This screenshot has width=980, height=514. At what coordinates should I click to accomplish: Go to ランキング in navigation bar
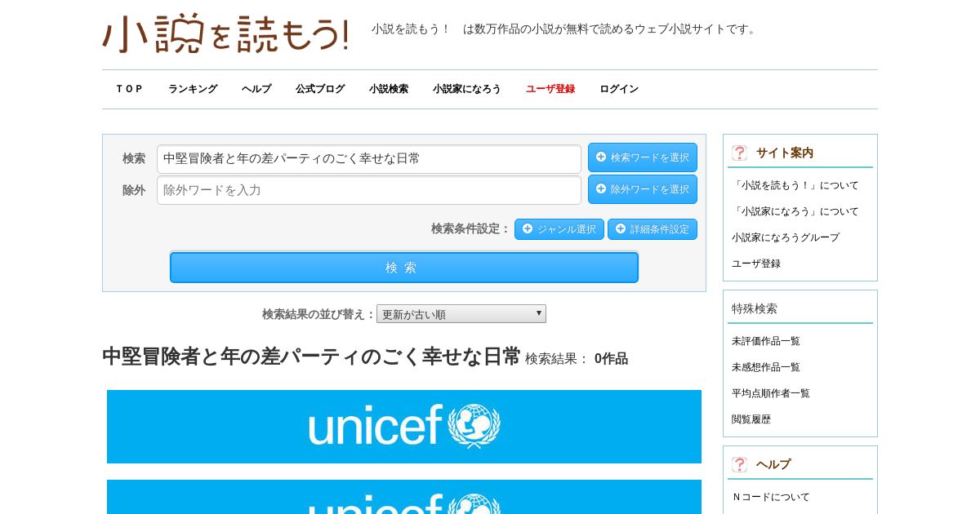coord(193,89)
